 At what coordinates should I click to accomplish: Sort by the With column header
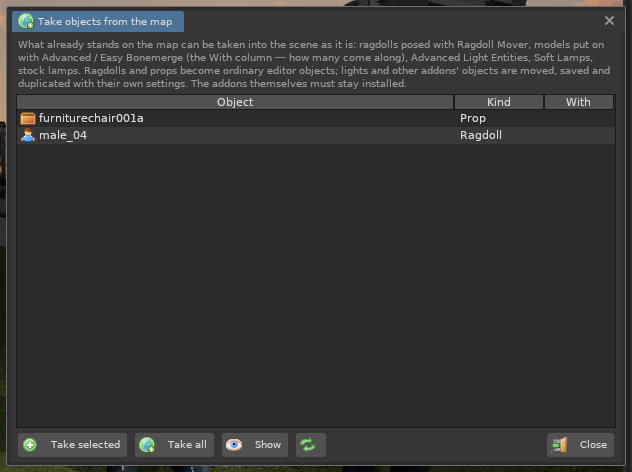tap(578, 102)
